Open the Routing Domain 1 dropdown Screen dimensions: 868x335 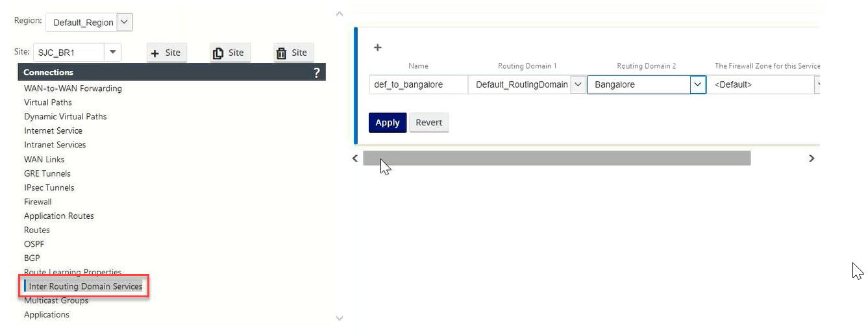tap(578, 84)
